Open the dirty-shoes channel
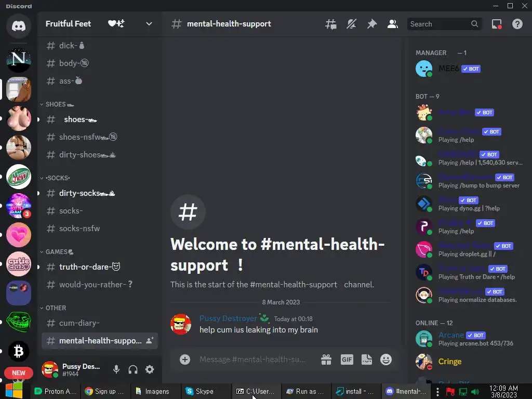 [100, 155]
